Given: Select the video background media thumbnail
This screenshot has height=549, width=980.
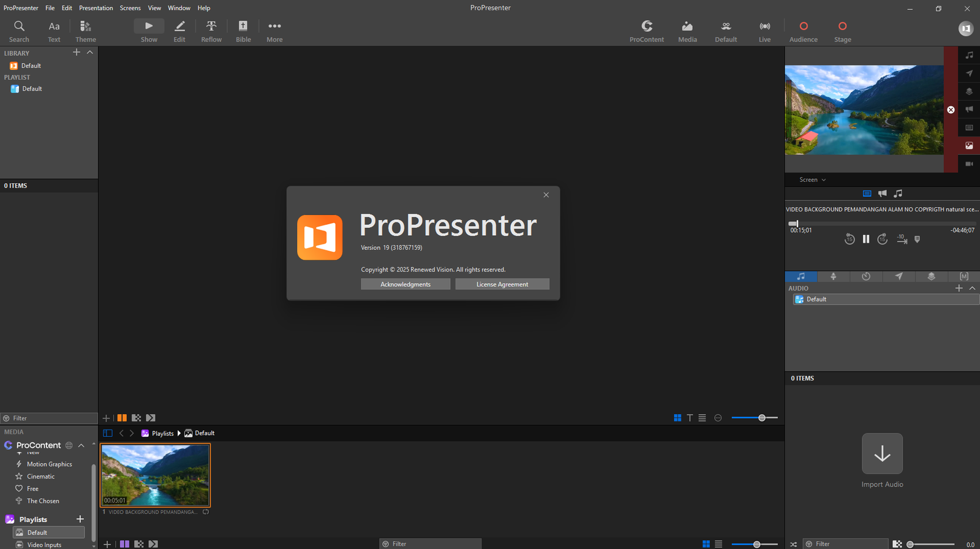Looking at the screenshot, I should click(156, 475).
